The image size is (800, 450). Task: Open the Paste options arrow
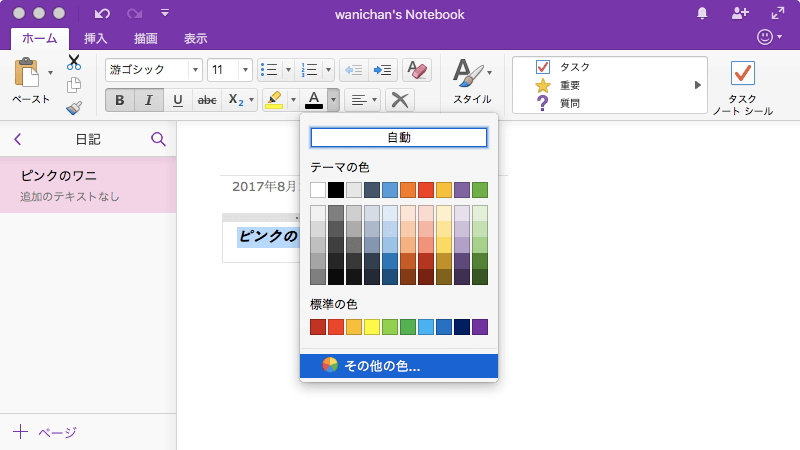click(x=50, y=72)
